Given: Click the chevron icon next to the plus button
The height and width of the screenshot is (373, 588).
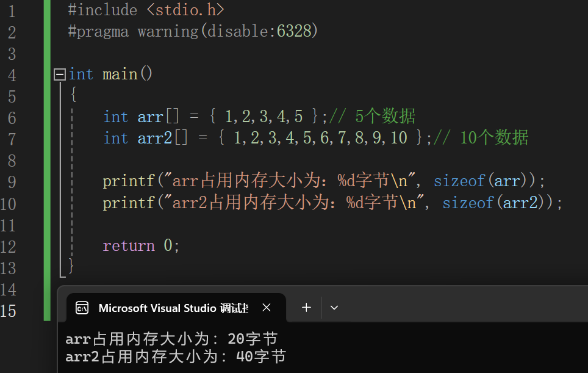Looking at the screenshot, I should coord(334,307).
